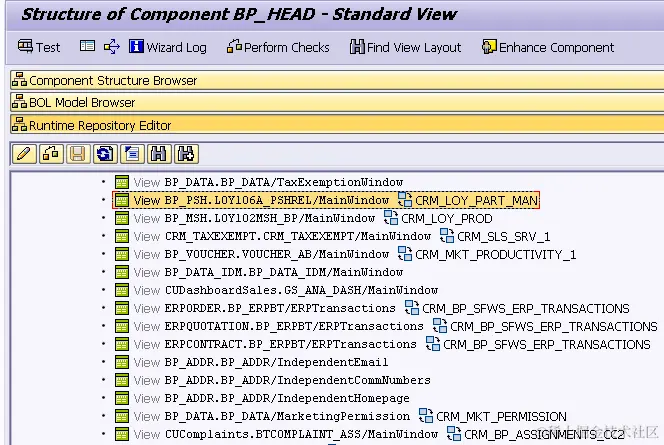Click the refresh icon in editor toolbar

click(105, 154)
